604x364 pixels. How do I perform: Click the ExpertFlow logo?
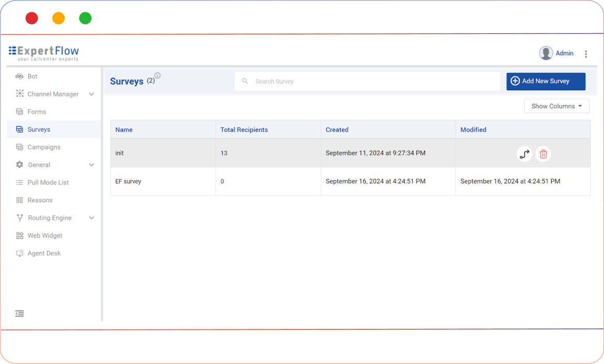[44, 53]
